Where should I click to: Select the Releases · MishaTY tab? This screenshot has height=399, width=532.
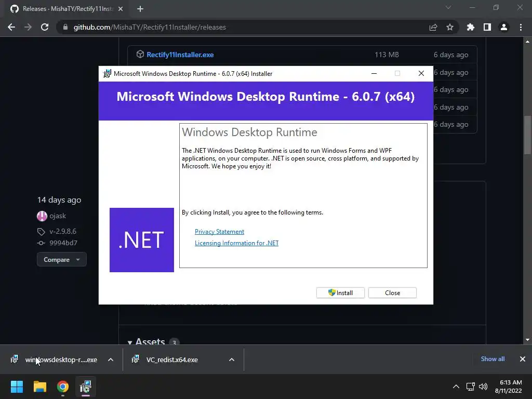point(67,9)
